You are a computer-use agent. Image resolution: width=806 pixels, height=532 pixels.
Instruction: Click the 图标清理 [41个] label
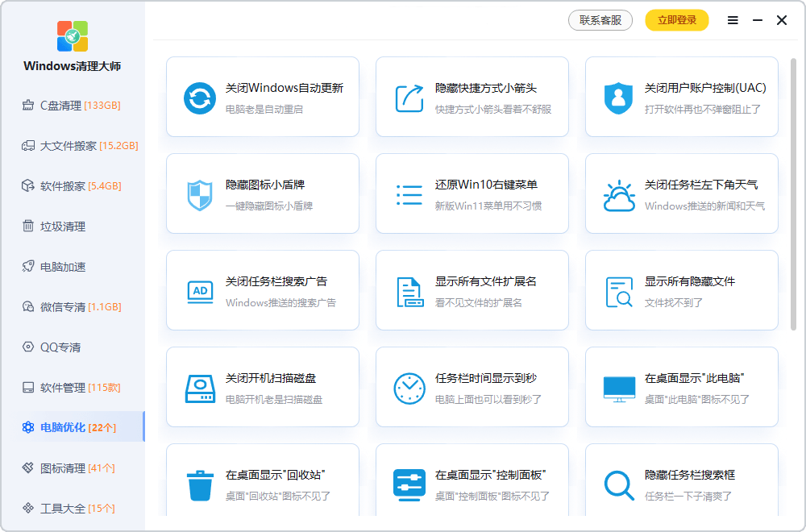pyautogui.click(x=77, y=468)
